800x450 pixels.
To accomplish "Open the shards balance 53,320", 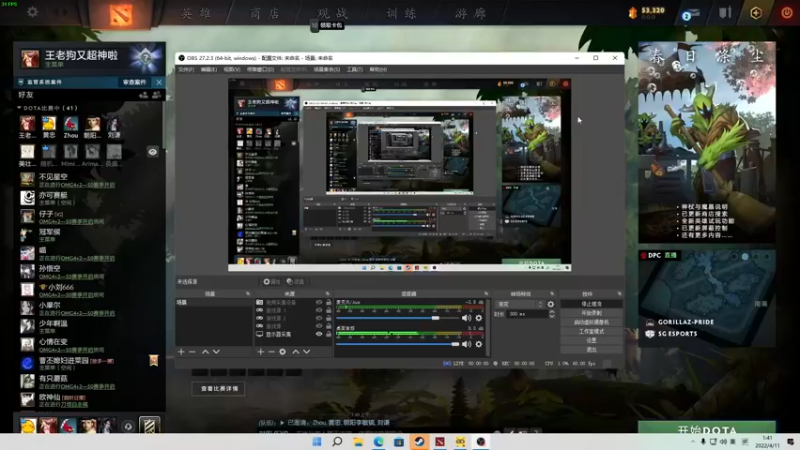I will coord(646,12).
